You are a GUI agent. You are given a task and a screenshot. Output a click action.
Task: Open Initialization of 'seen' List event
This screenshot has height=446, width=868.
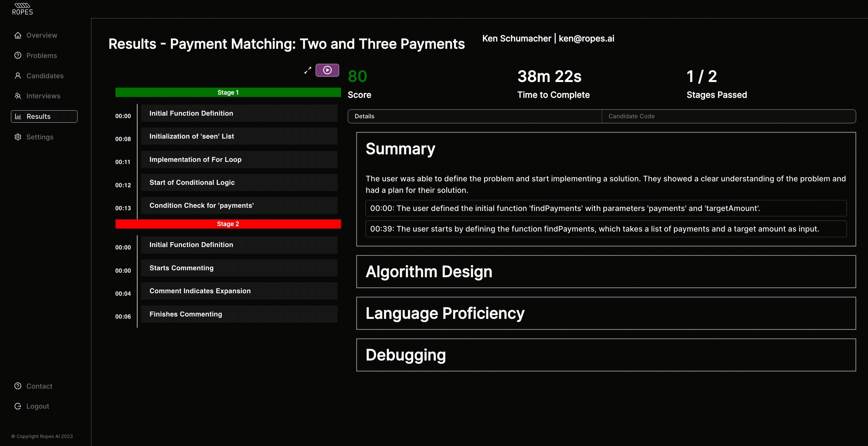point(239,136)
